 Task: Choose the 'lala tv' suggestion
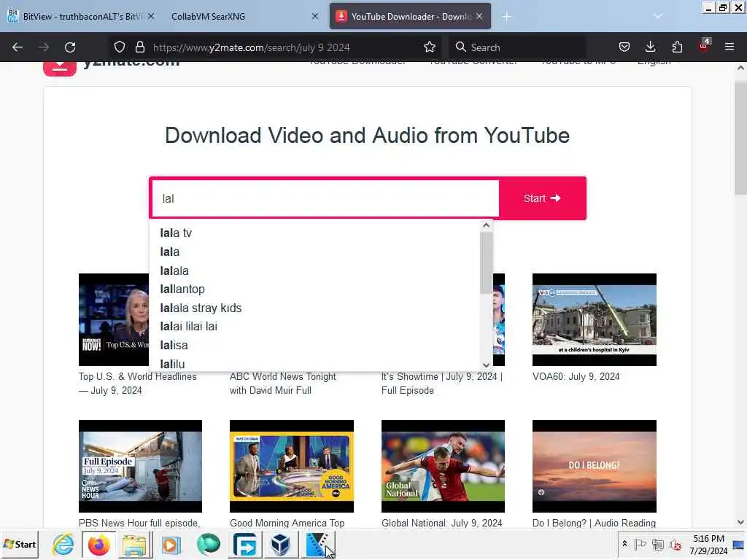[x=314, y=233]
